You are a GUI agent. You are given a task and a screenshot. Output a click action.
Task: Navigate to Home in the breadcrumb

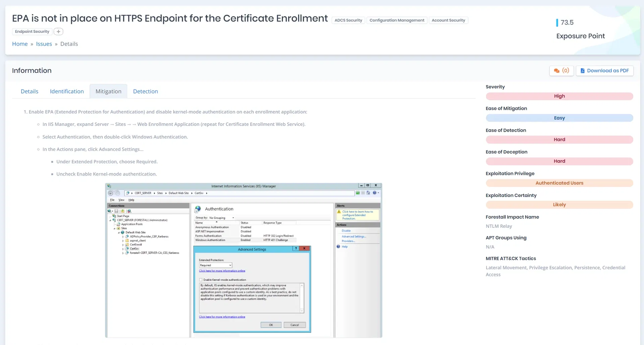point(20,44)
